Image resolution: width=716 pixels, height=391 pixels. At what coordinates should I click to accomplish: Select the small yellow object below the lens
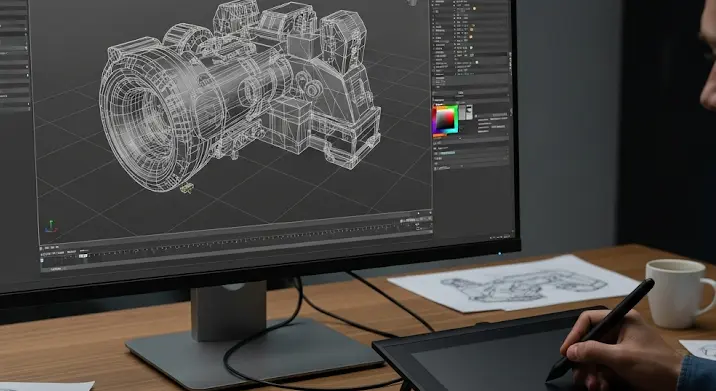click(x=186, y=187)
